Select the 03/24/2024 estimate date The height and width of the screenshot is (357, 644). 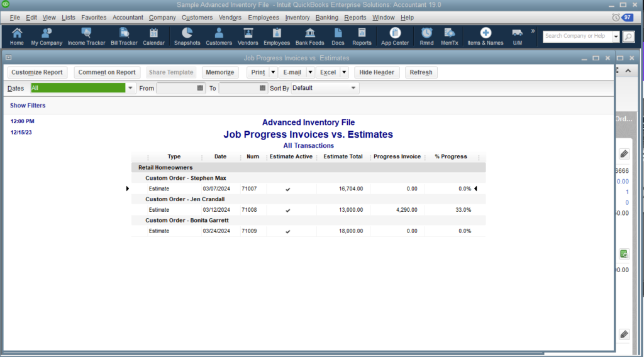216,231
